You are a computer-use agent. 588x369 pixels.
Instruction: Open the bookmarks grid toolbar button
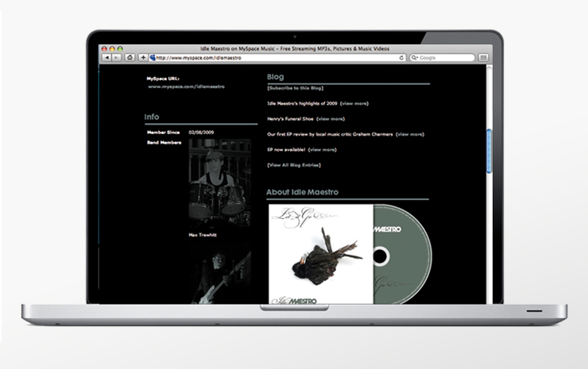(x=483, y=58)
